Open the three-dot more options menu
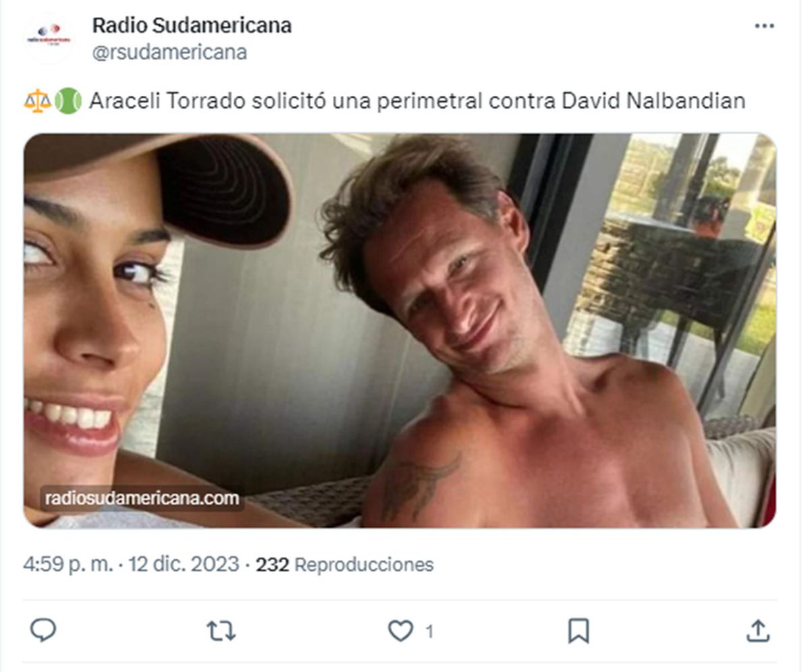 (764, 26)
